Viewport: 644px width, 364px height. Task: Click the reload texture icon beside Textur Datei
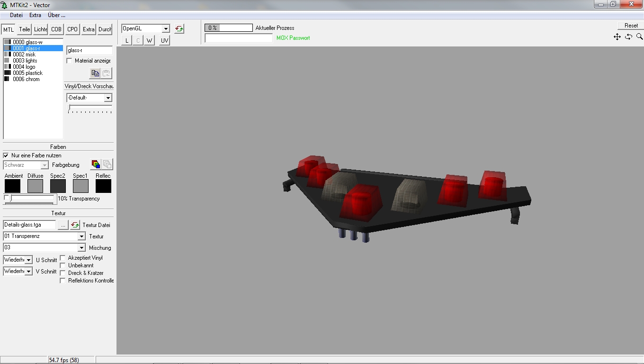point(75,225)
